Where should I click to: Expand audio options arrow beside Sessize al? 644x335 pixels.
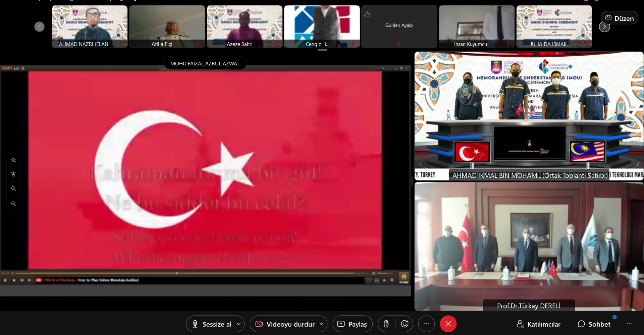(x=239, y=324)
